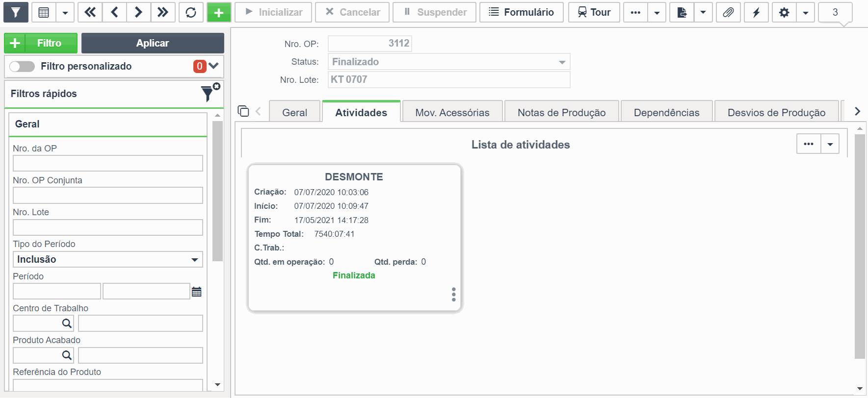The image size is (868, 398).
Task: Click the activities list scrollbar thumb
Action: (860, 247)
